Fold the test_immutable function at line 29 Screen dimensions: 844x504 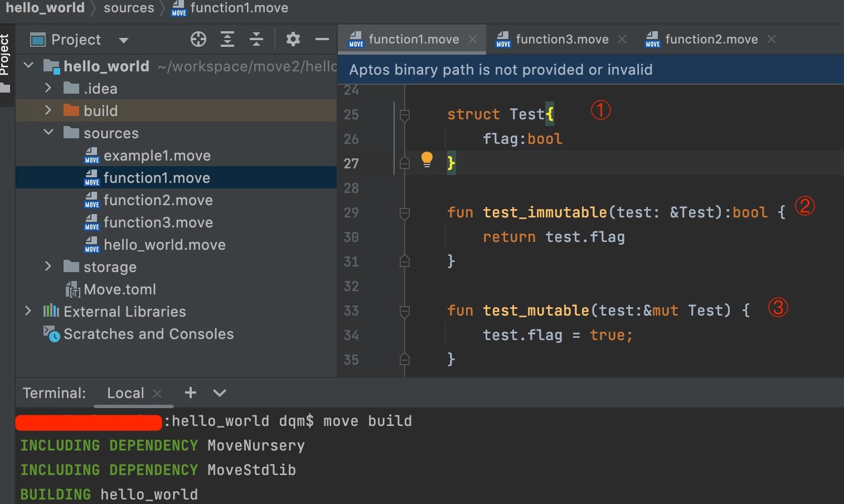pos(405,213)
